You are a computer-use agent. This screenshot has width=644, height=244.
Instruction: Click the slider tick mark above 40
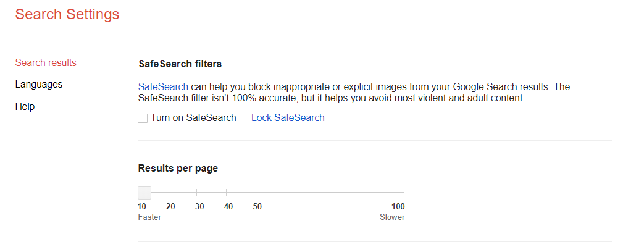coord(227,192)
